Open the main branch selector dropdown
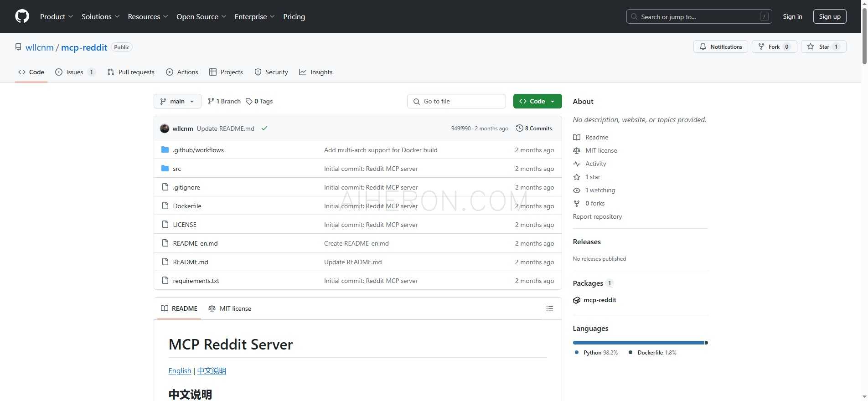Screen dimensions: 868x401 click(177, 101)
